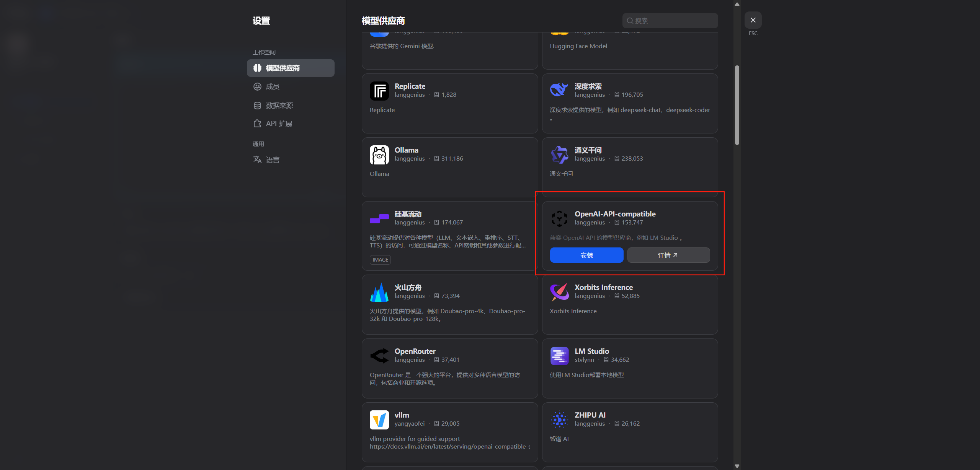Select the Replicate provider title
The height and width of the screenshot is (470, 980).
click(410, 86)
